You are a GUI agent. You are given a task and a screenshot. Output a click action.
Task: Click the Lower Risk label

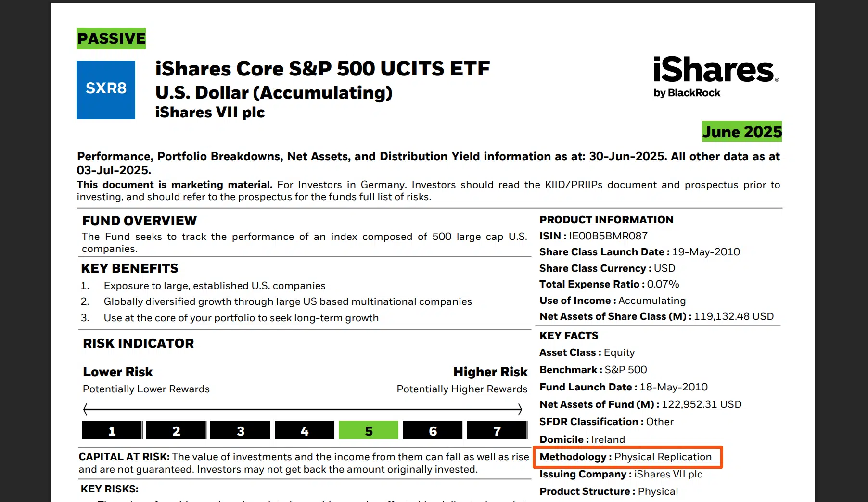pos(118,372)
